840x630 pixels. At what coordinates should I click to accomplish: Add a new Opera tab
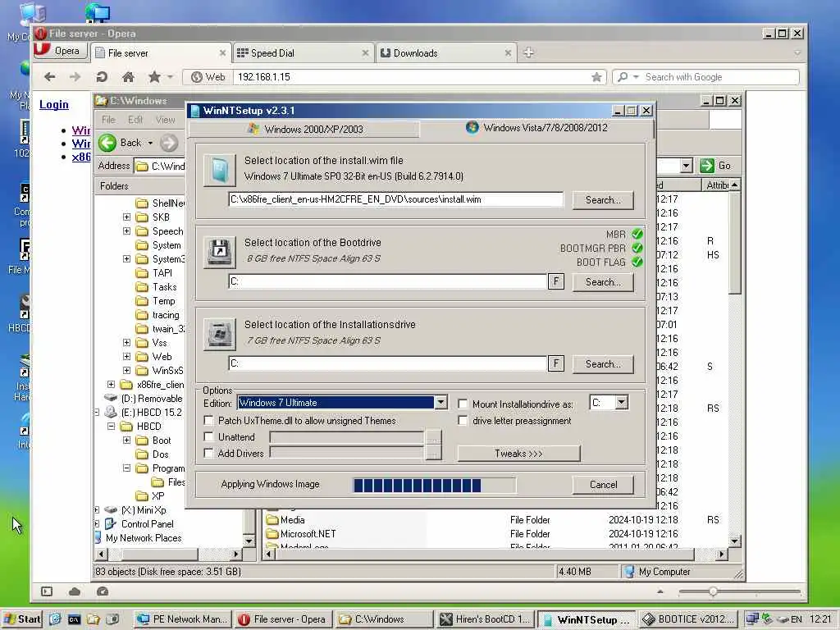[x=528, y=52]
